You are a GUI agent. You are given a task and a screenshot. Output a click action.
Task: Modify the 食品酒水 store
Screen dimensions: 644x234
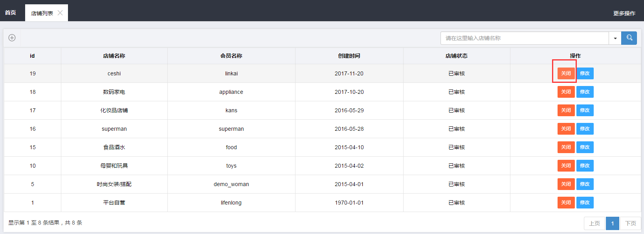(585, 147)
